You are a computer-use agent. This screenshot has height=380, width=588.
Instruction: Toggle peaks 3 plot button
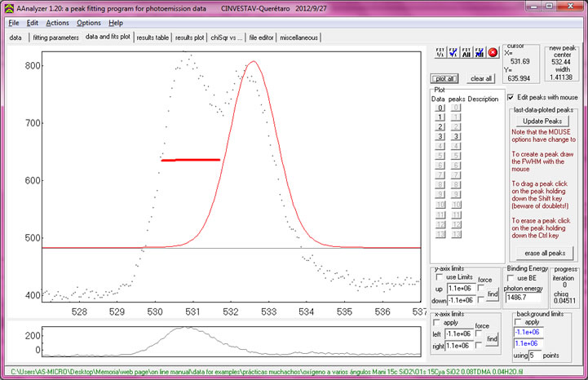(x=458, y=137)
